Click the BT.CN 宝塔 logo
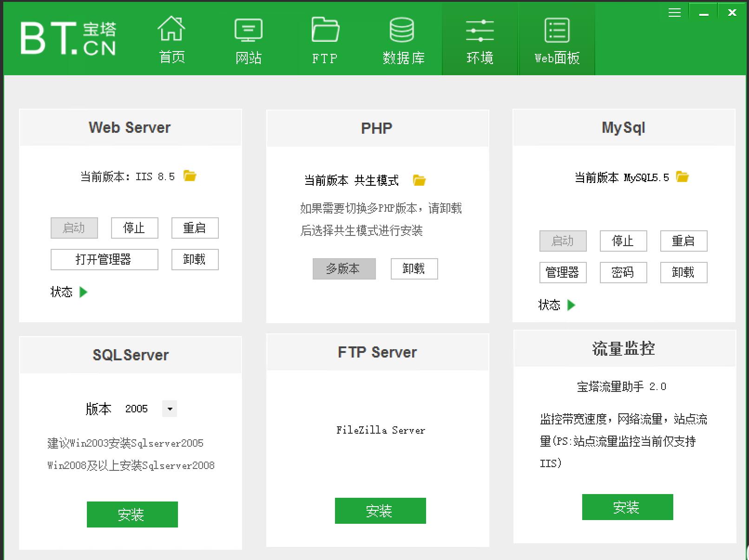 point(68,39)
